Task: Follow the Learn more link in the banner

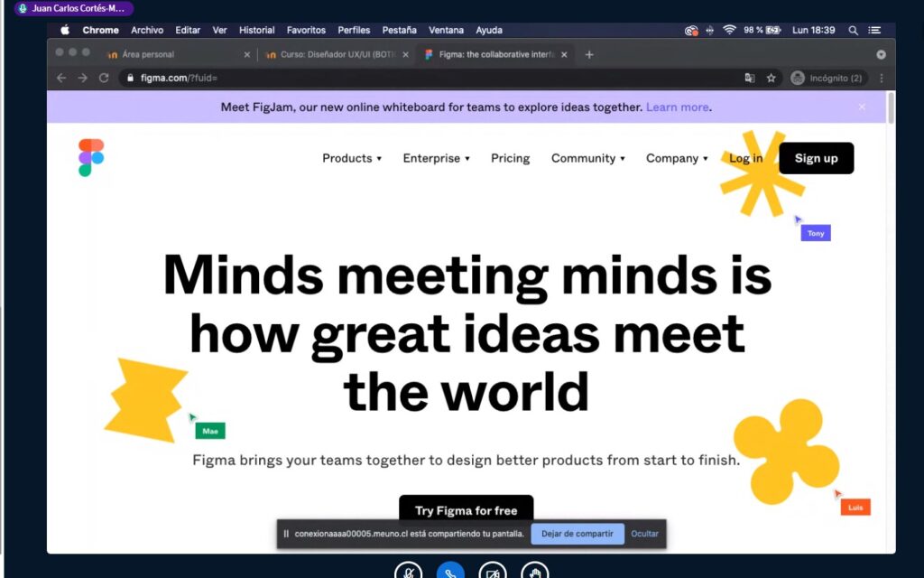Action: [x=677, y=107]
